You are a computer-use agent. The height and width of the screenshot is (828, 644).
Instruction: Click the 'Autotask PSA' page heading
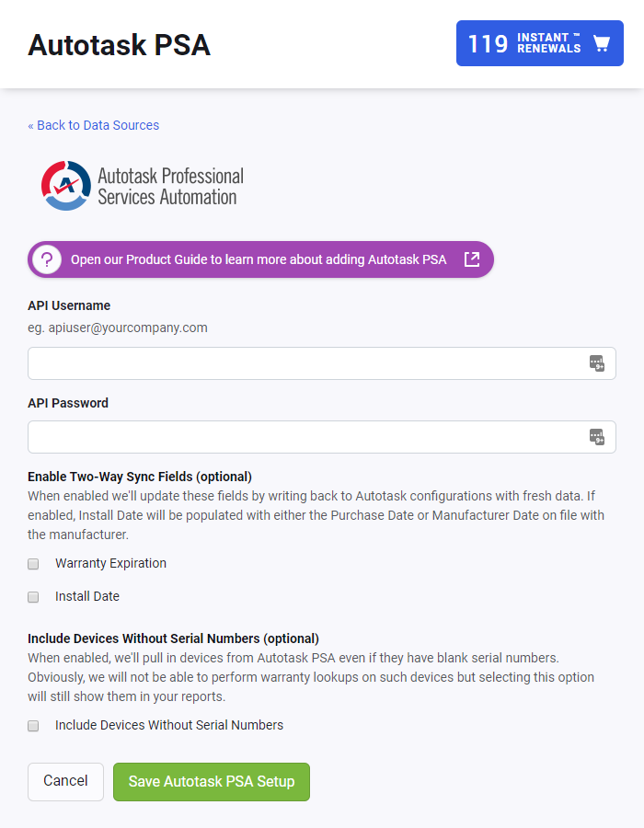pyautogui.click(x=120, y=45)
